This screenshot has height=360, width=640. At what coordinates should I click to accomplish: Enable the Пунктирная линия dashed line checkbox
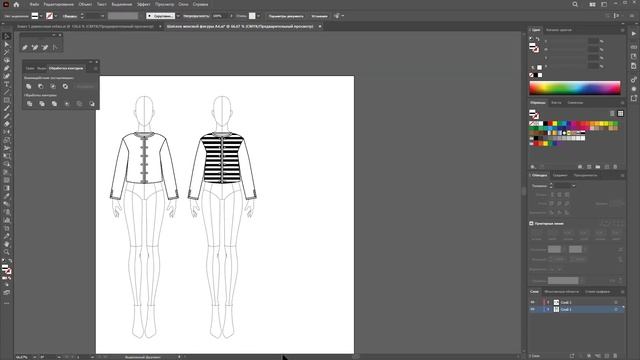click(x=531, y=223)
